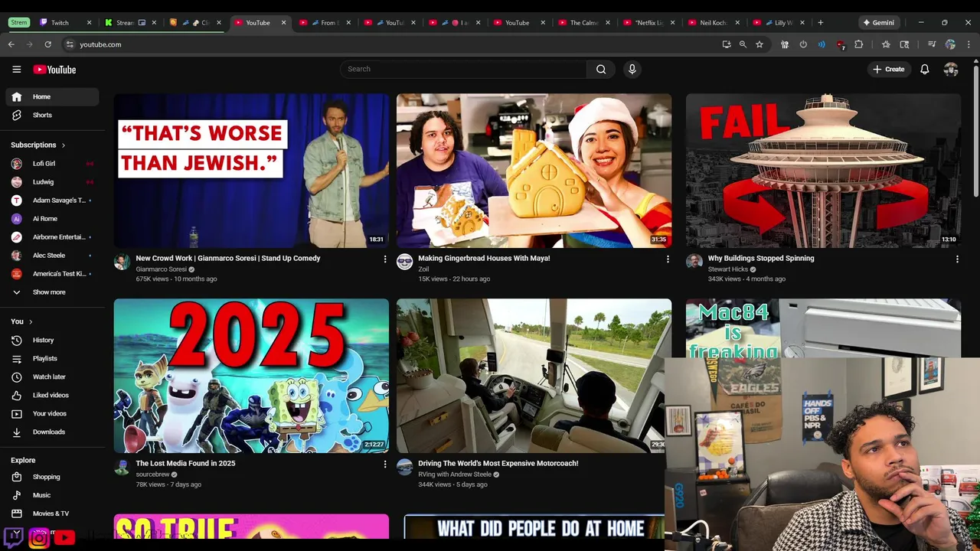This screenshot has width=980, height=551.
Task: Click the Create button
Action: click(x=888, y=69)
